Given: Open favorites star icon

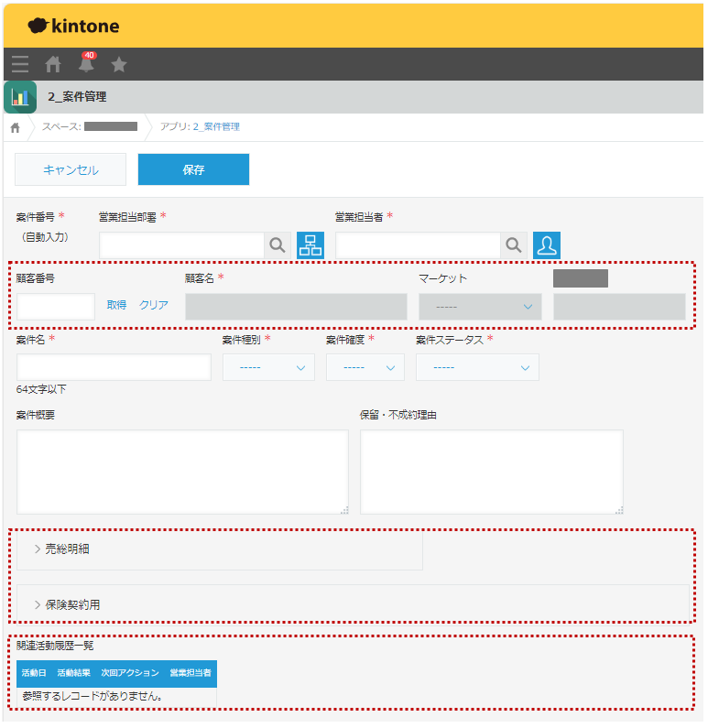Looking at the screenshot, I should click(x=119, y=64).
